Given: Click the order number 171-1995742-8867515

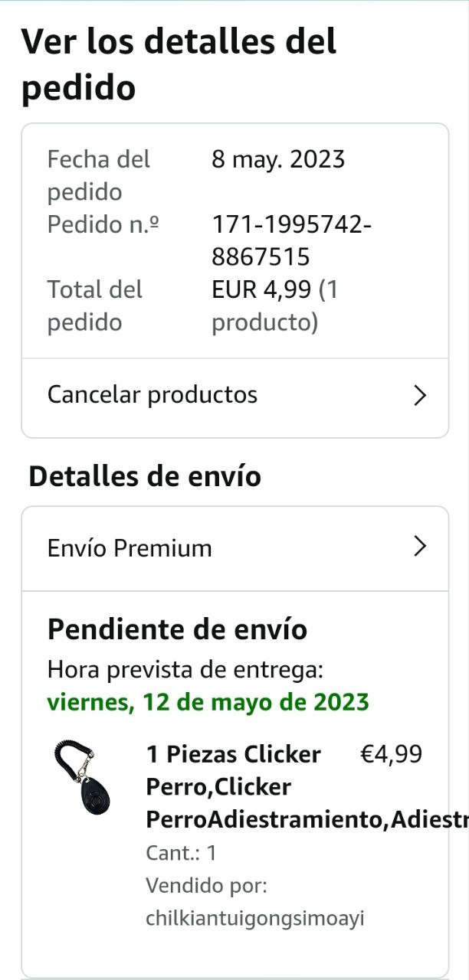Looking at the screenshot, I should (x=292, y=240).
